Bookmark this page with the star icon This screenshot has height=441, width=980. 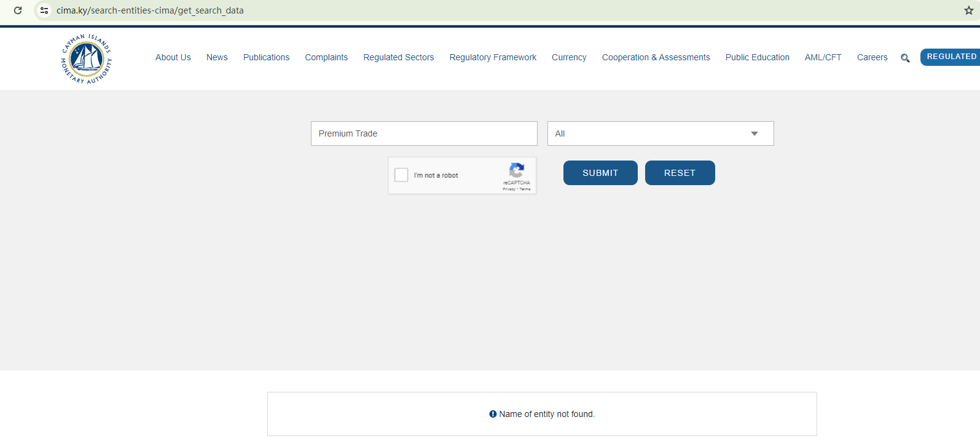point(968,10)
